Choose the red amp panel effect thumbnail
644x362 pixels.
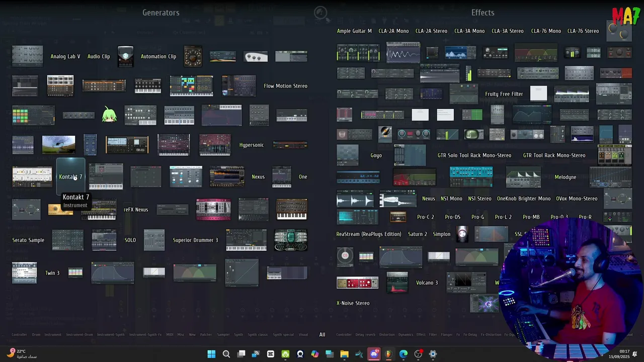tap(357, 283)
